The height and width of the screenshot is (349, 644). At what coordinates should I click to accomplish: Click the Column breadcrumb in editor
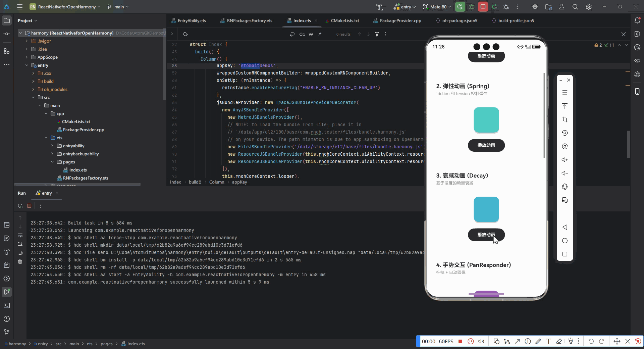[217, 182]
